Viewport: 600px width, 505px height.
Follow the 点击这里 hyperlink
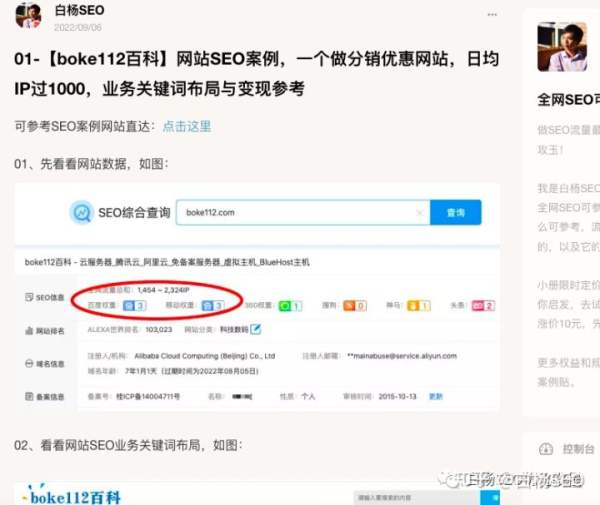[x=187, y=126]
